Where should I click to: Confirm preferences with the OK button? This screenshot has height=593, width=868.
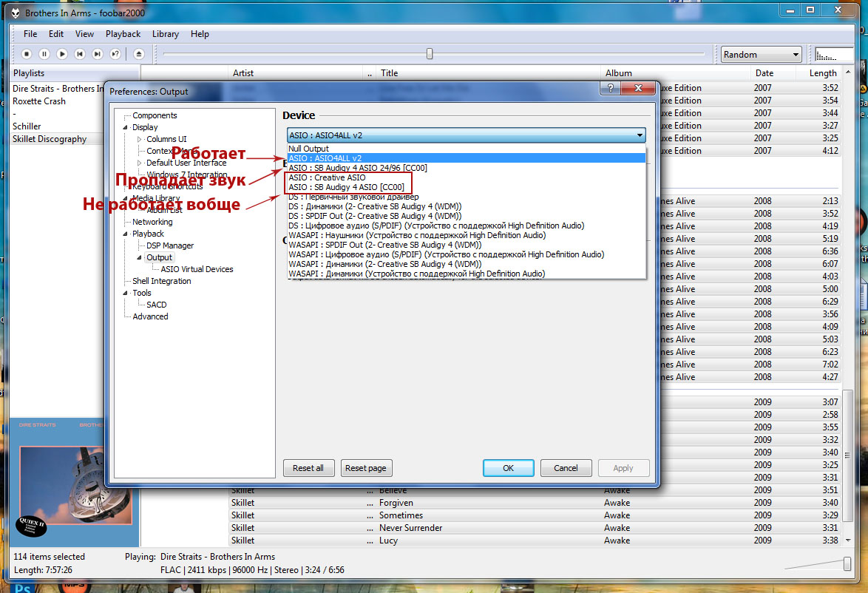pos(508,468)
